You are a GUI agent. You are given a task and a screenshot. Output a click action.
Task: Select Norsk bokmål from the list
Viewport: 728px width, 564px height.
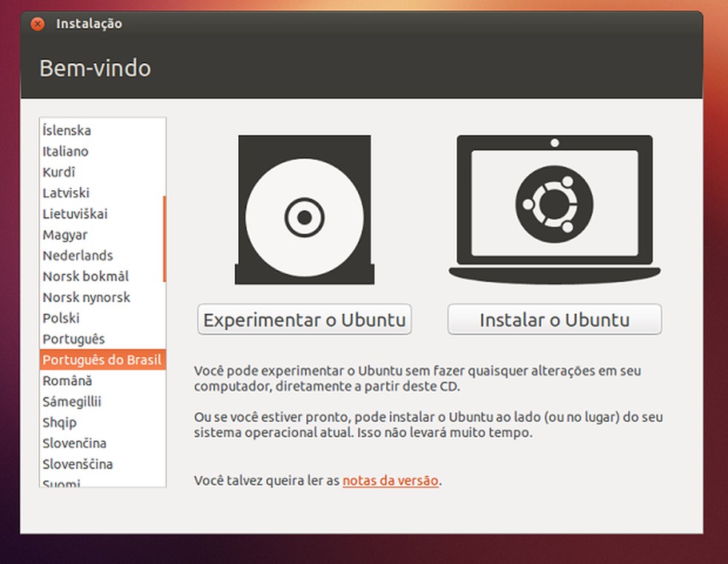point(84,276)
